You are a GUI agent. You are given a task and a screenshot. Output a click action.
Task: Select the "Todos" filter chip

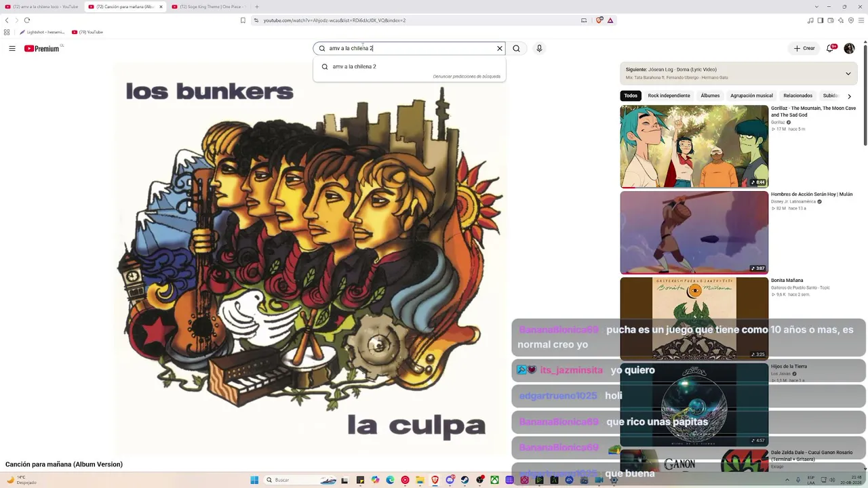[631, 96]
